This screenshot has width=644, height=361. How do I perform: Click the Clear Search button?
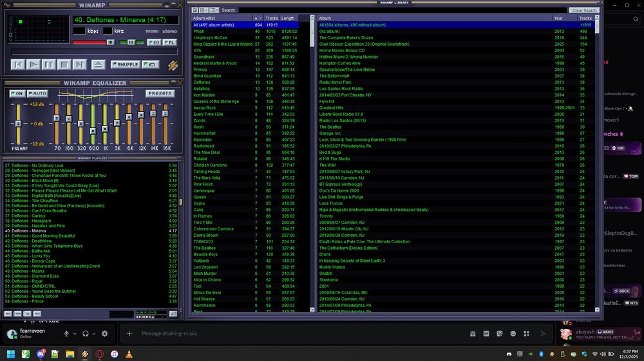tap(584, 10)
